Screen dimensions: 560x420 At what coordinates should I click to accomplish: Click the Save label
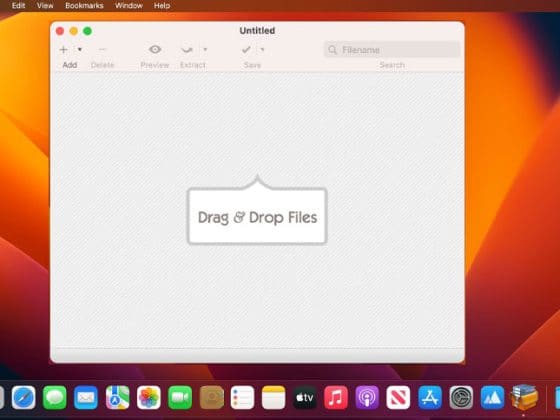tap(252, 65)
